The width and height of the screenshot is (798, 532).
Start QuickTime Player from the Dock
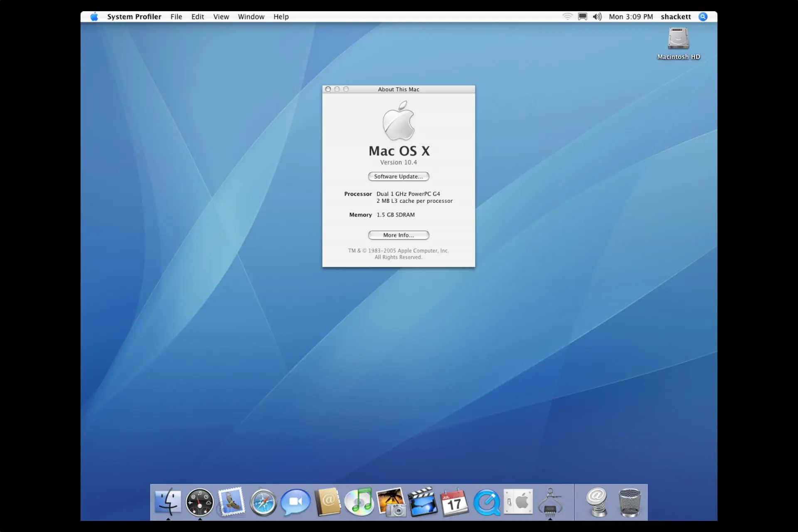point(487,502)
